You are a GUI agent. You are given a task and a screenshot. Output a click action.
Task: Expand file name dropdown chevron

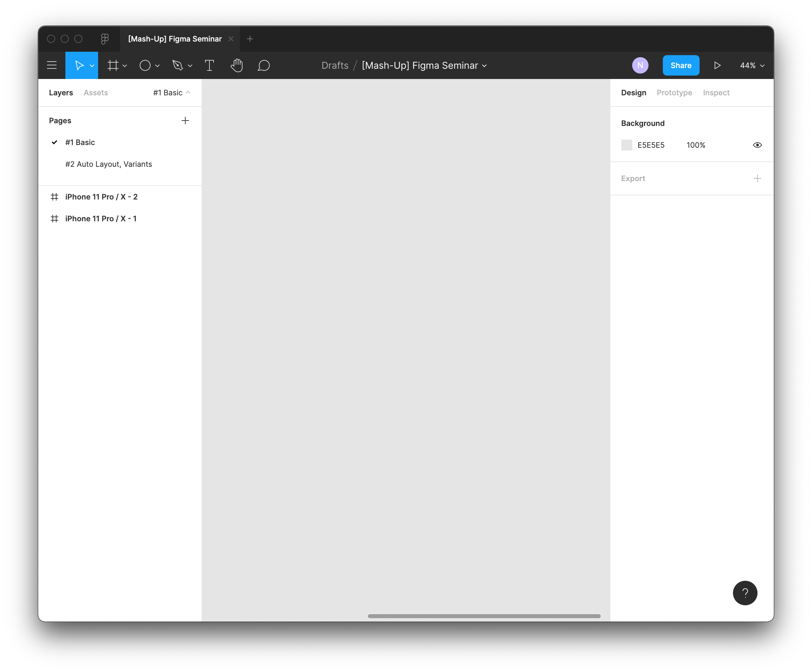pos(484,66)
